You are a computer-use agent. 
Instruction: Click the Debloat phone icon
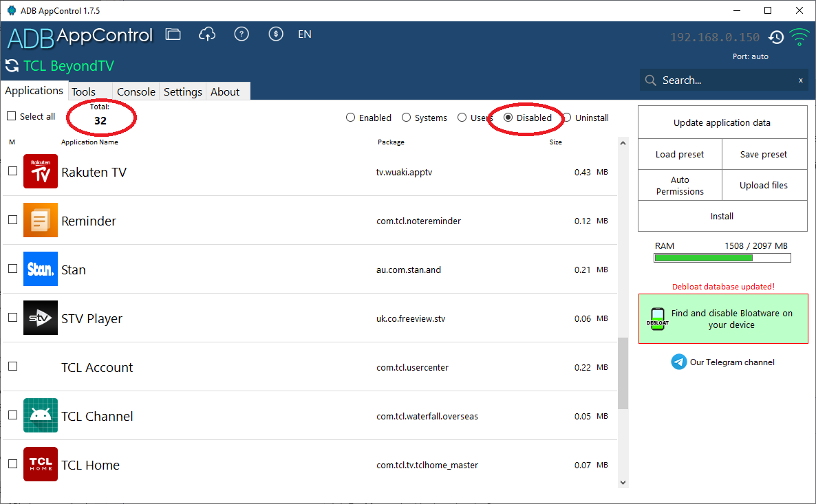pos(658,319)
